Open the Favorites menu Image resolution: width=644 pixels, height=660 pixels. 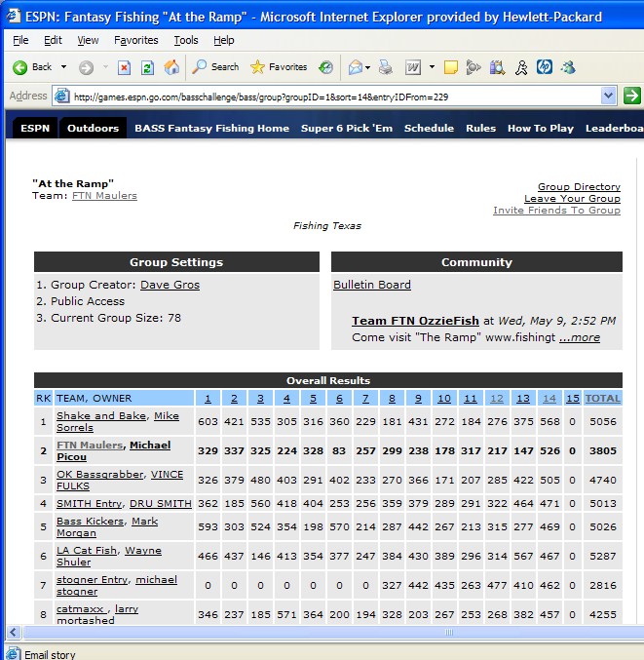pos(135,40)
